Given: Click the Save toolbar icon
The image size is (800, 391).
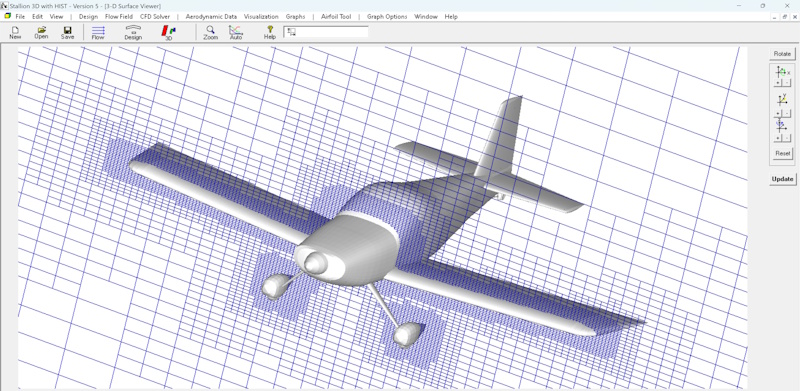Looking at the screenshot, I should (x=67, y=33).
